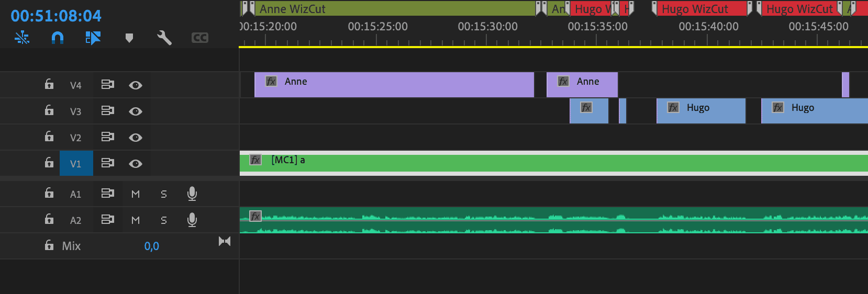Toggle lock on track A1
The image size is (868, 294).
tap(49, 193)
